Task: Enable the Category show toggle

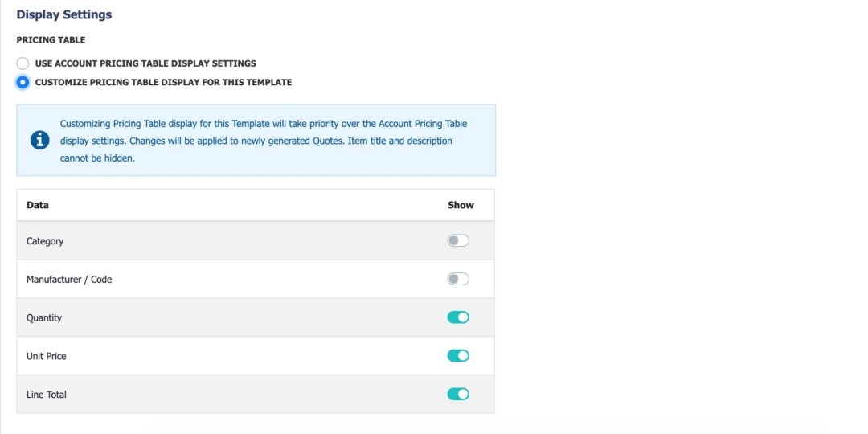Action: 458,240
